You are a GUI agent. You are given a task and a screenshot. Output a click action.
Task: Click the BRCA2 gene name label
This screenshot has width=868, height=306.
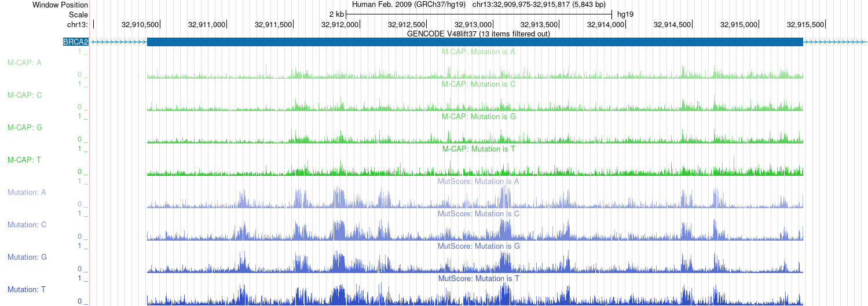(x=76, y=42)
